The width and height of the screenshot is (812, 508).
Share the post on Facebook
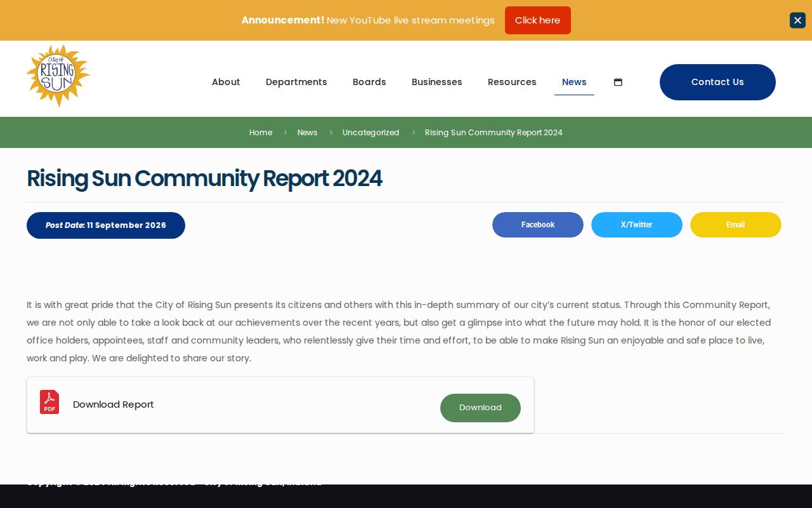click(538, 225)
